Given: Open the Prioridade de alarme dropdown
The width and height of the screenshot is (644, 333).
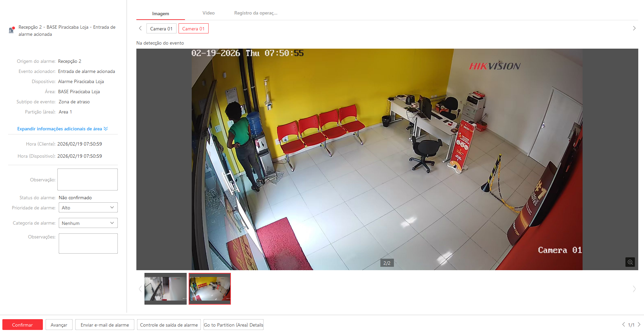Looking at the screenshot, I should pyautogui.click(x=88, y=208).
